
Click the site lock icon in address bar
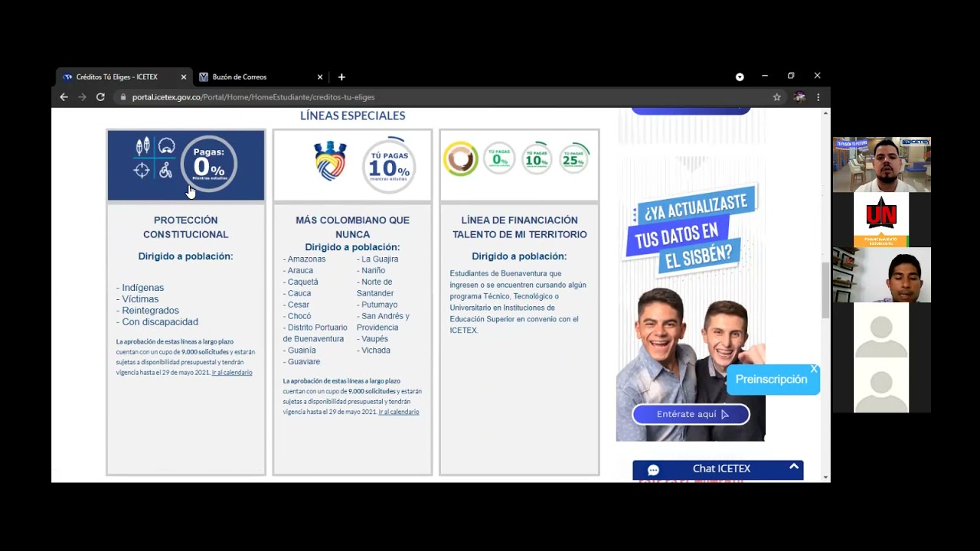[122, 97]
